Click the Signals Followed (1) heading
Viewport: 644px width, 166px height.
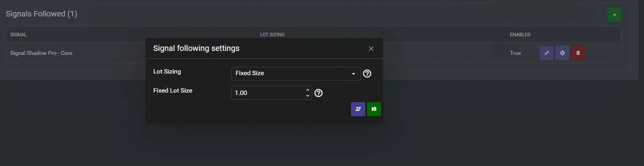[x=42, y=14]
